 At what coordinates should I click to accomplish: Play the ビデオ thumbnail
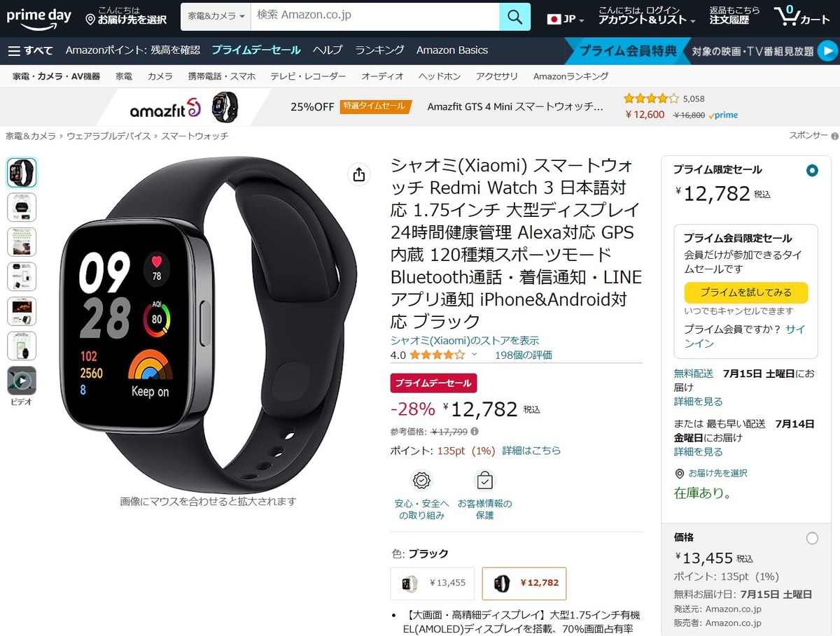[22, 381]
